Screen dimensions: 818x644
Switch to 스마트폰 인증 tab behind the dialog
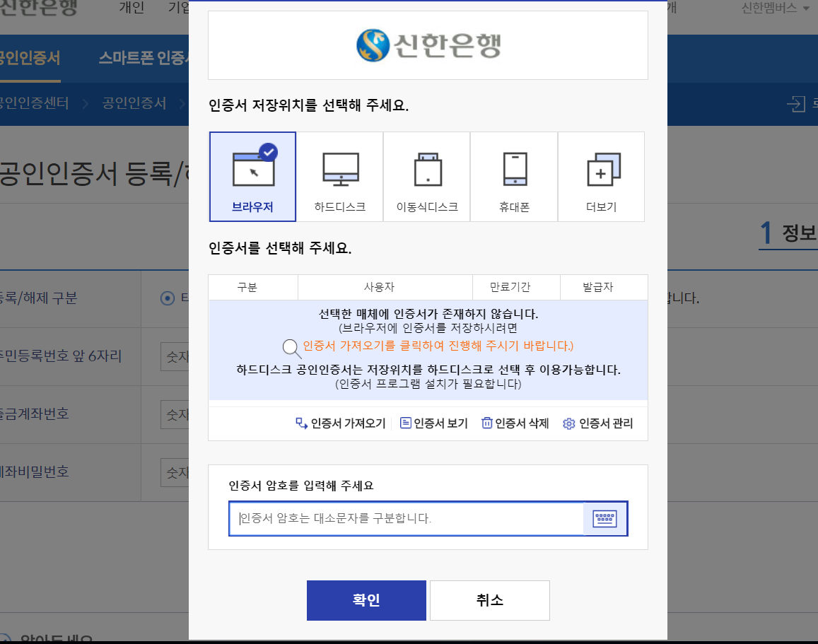click(144, 58)
